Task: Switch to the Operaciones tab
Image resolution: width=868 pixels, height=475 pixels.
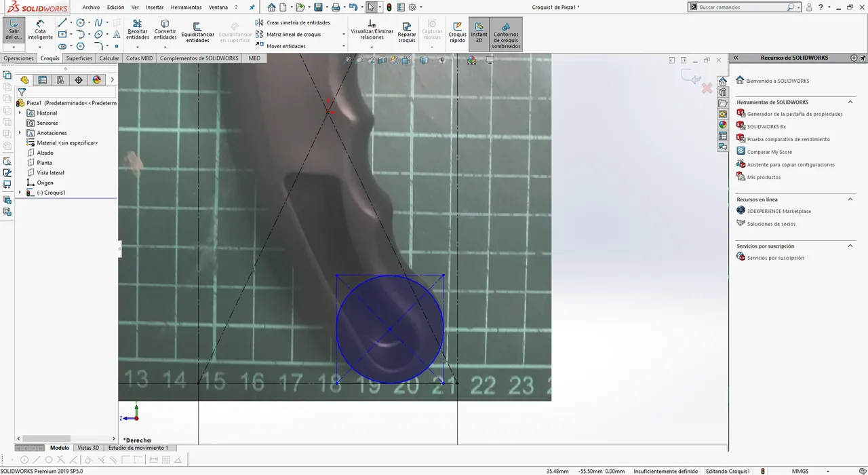Action: pyautogui.click(x=18, y=58)
